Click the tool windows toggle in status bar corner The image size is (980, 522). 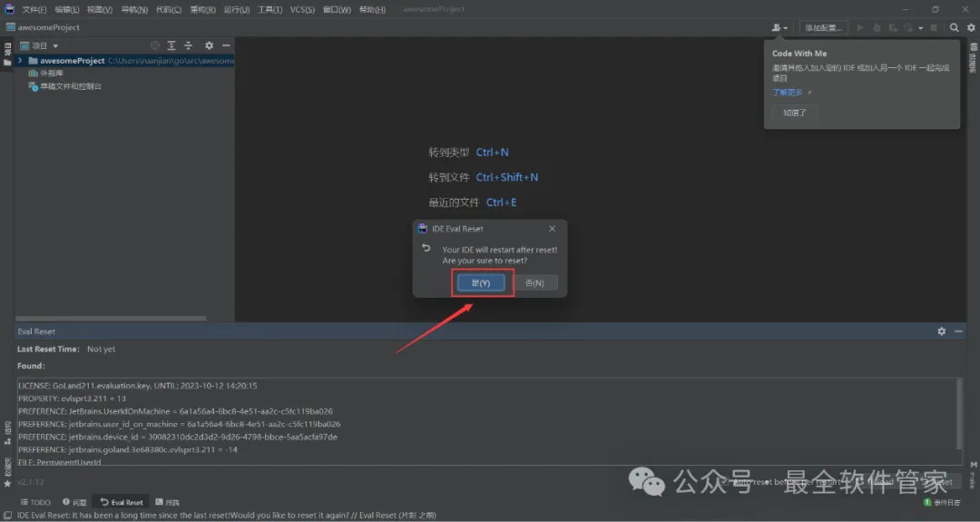(x=7, y=516)
